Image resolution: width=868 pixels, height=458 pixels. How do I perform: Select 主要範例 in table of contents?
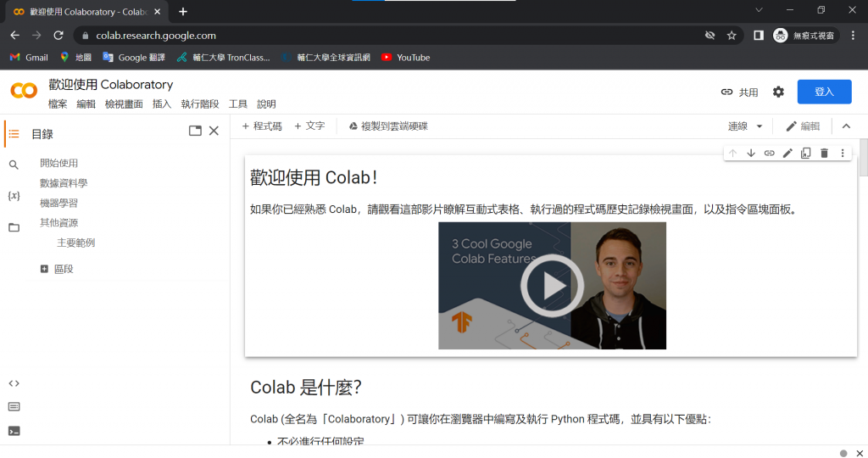point(75,243)
